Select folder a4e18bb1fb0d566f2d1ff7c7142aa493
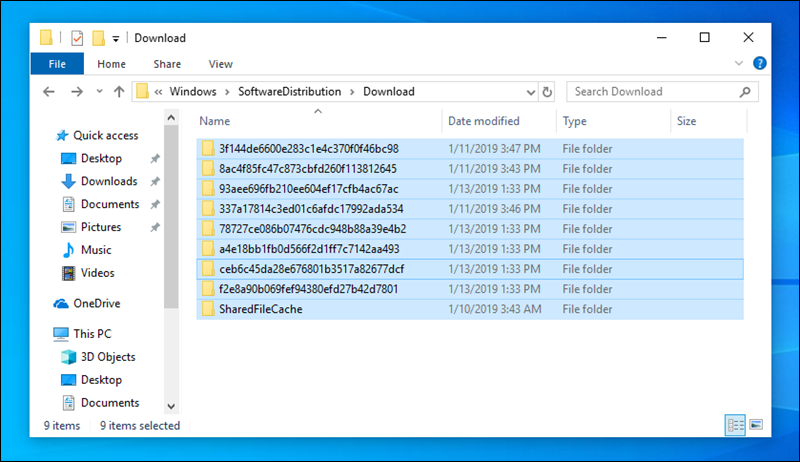800x462 pixels. [x=469, y=249]
